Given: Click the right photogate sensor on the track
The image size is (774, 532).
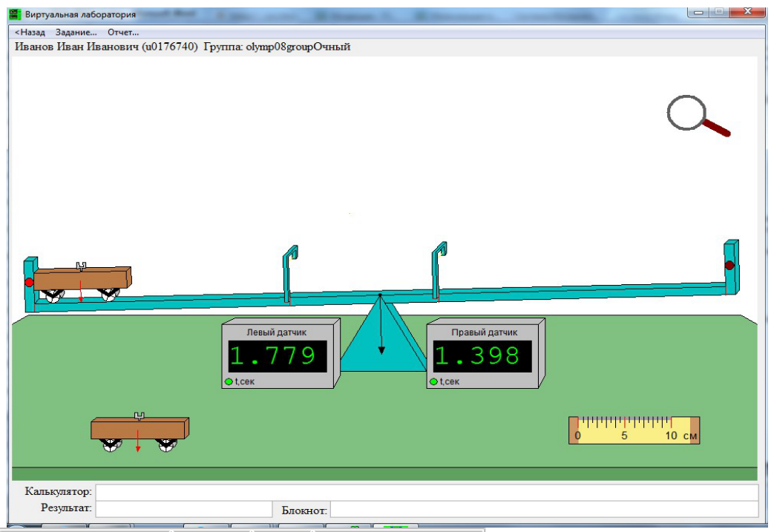Looking at the screenshot, I should pyautogui.click(x=439, y=270).
